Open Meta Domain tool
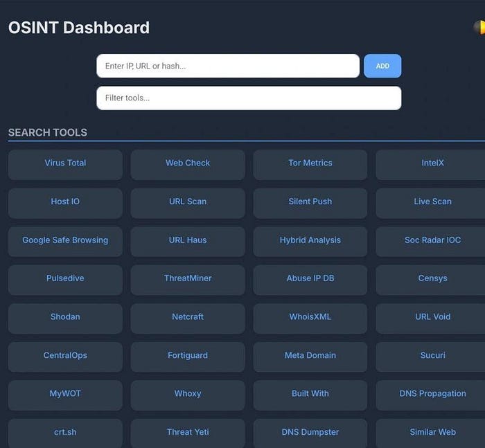485x448 pixels. [310, 357]
